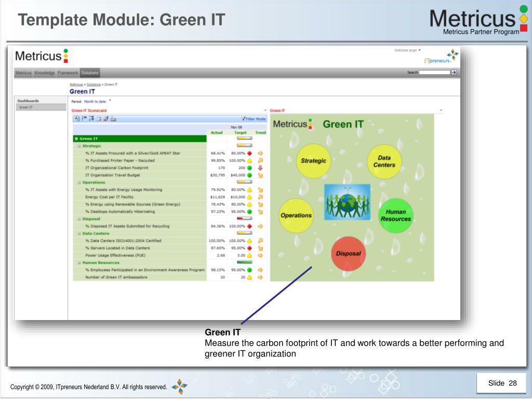
Task: Click the yellow Data Centers bubble
Action: (384, 162)
